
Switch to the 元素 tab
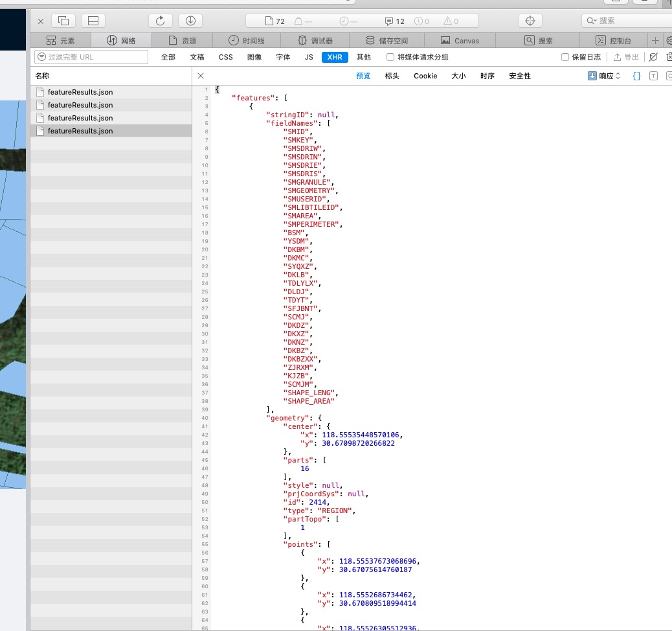(60, 41)
